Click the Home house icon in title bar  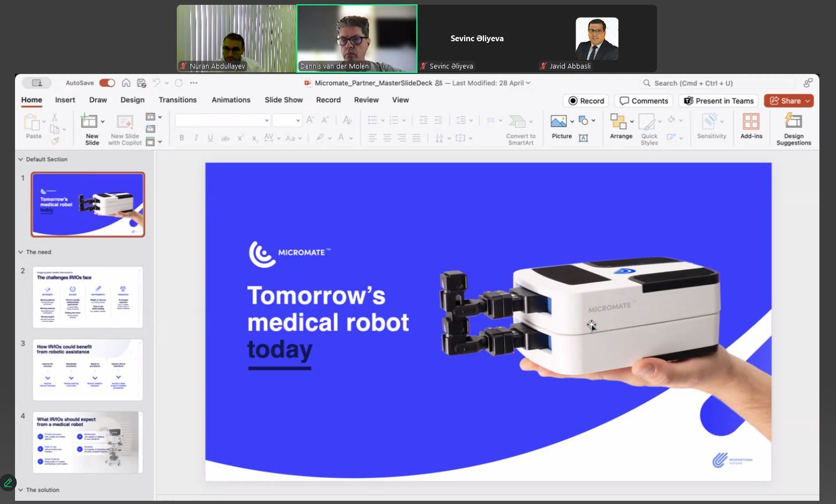point(126,83)
